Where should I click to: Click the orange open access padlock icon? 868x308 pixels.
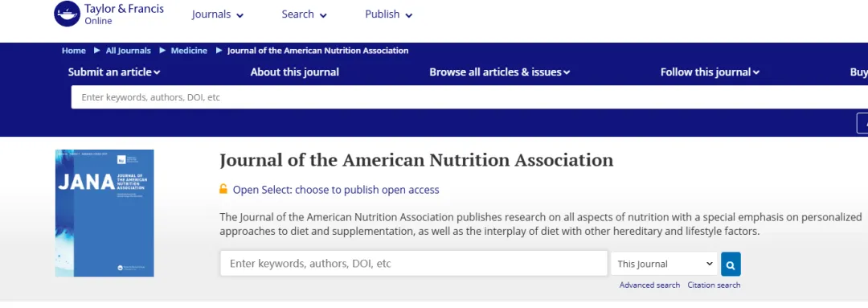click(x=223, y=189)
